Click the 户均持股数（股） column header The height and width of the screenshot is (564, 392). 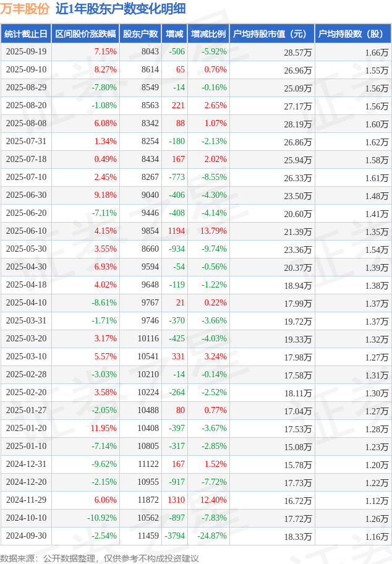352,34
